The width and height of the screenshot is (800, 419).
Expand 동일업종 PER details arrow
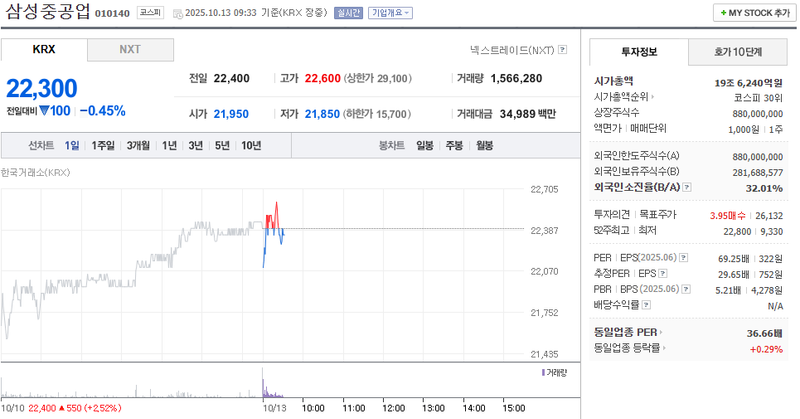click(x=662, y=332)
